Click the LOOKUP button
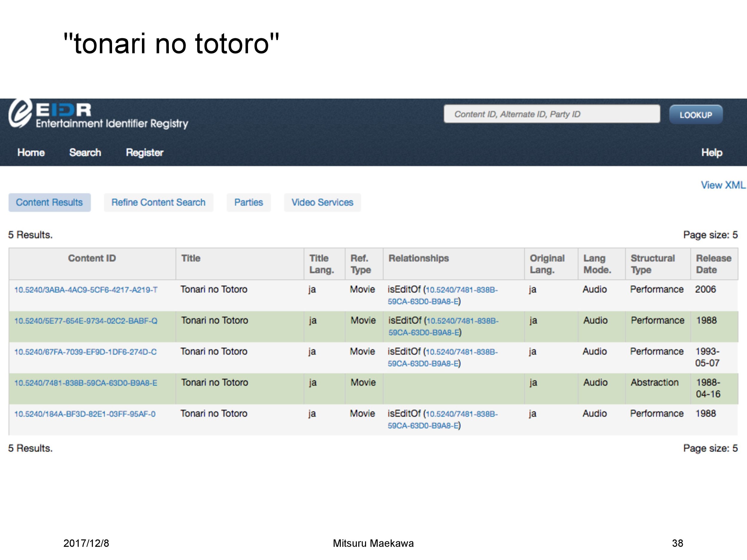 click(x=696, y=115)
